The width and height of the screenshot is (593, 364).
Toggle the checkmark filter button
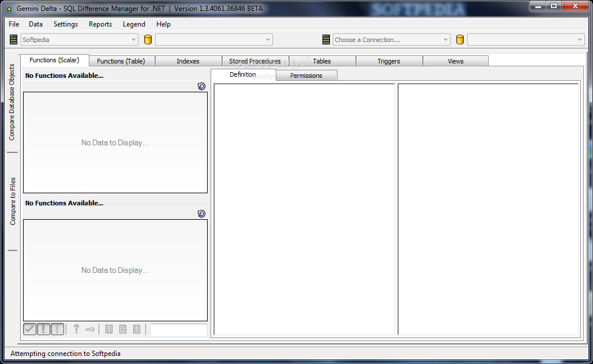coord(30,329)
